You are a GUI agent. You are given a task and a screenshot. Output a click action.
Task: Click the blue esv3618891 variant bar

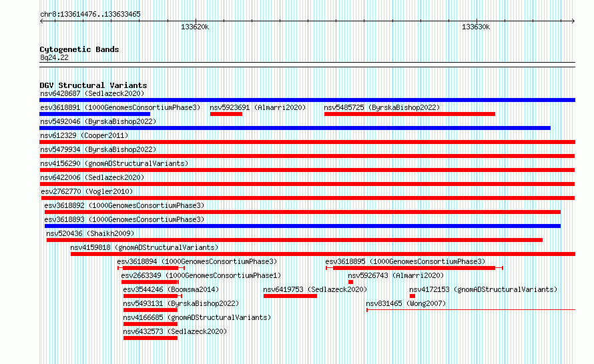pyautogui.click(x=95, y=114)
